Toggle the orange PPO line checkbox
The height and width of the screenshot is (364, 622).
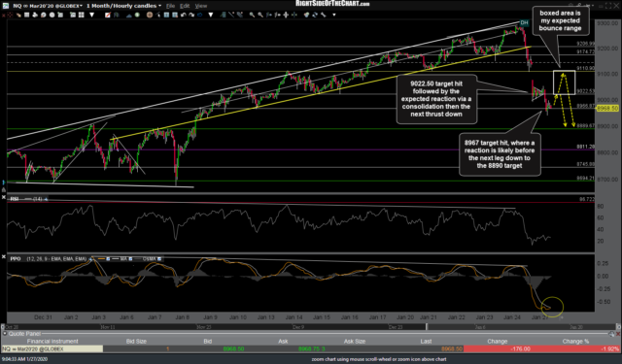click(x=108, y=258)
